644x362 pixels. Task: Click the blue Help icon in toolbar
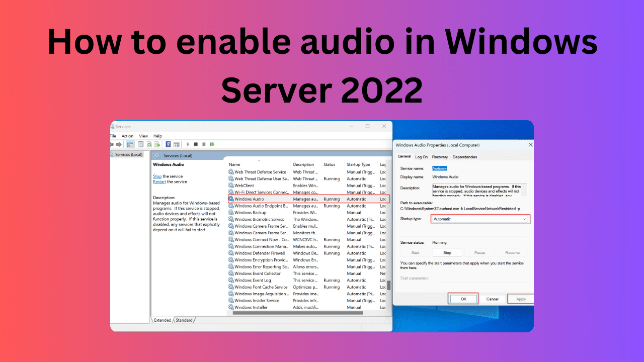click(169, 144)
